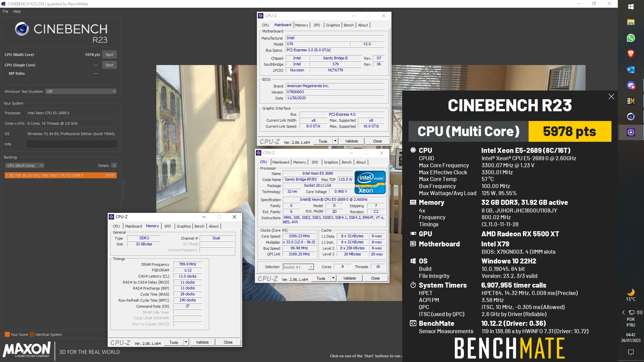Click Tools in CPU-Z Memory window
The height and width of the screenshot is (362, 644).
coord(174,342)
